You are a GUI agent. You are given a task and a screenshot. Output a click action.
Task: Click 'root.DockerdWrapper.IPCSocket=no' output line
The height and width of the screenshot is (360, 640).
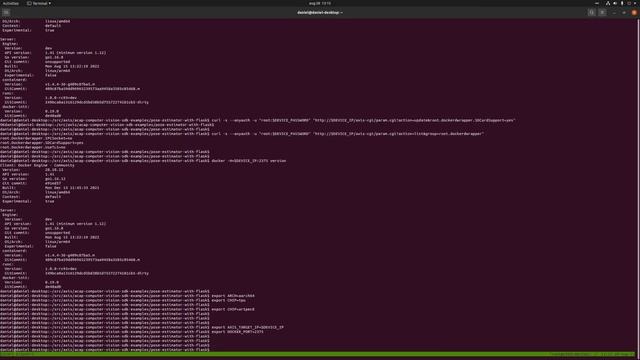coord(36,138)
